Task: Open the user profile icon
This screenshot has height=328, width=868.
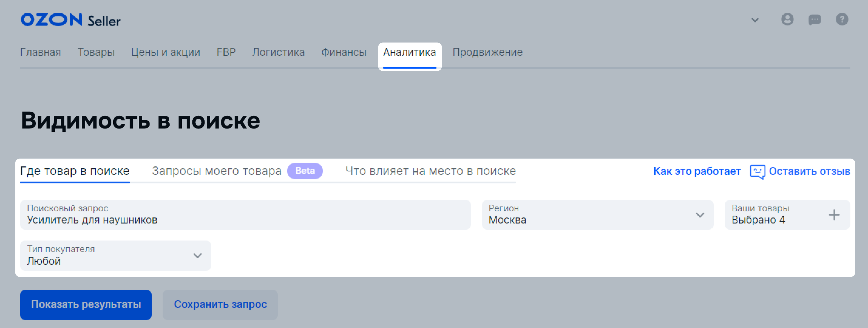Action: click(787, 20)
